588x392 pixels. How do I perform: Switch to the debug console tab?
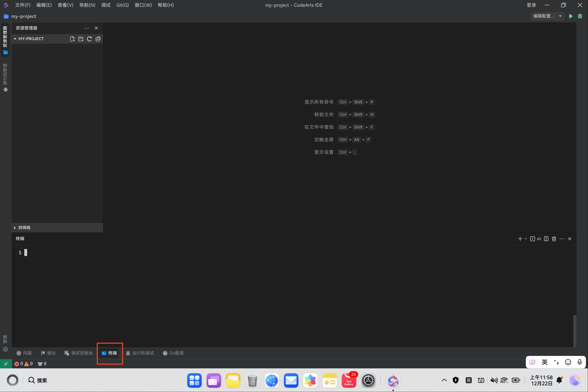coord(79,353)
